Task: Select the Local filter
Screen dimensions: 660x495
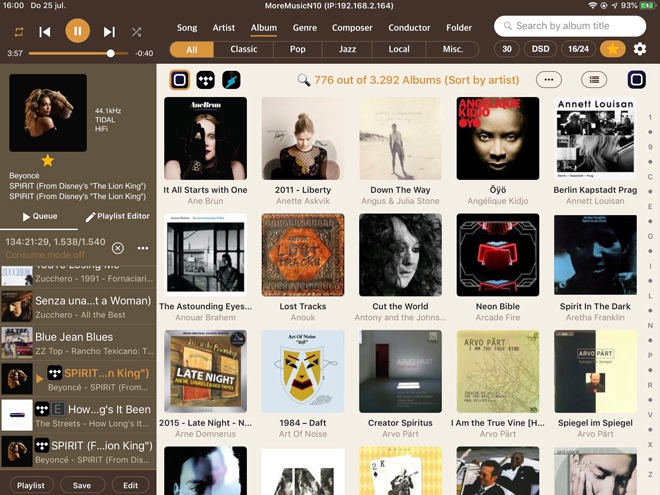Action: [x=399, y=49]
